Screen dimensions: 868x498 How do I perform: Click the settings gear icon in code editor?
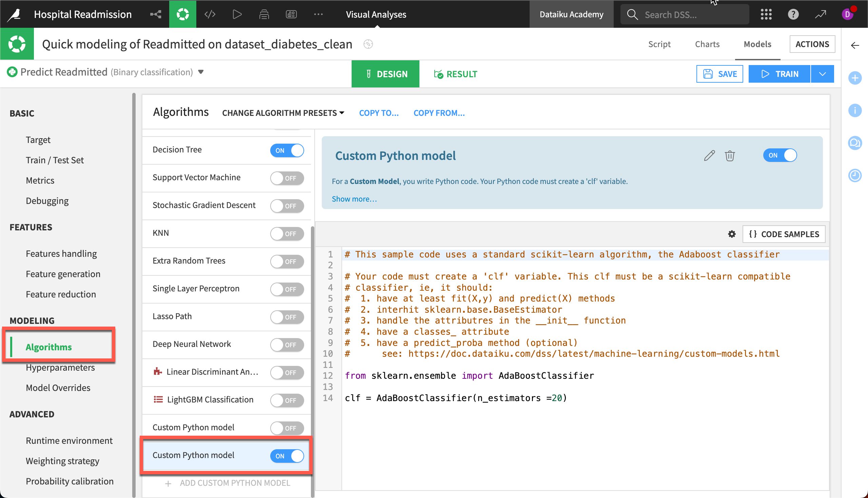click(732, 233)
